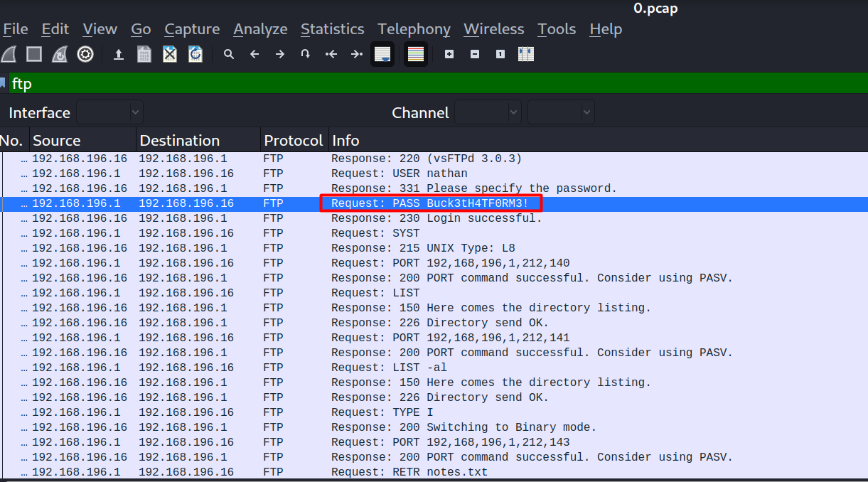The height and width of the screenshot is (482, 868).
Task: Click the resize columns icon
Action: click(526, 54)
